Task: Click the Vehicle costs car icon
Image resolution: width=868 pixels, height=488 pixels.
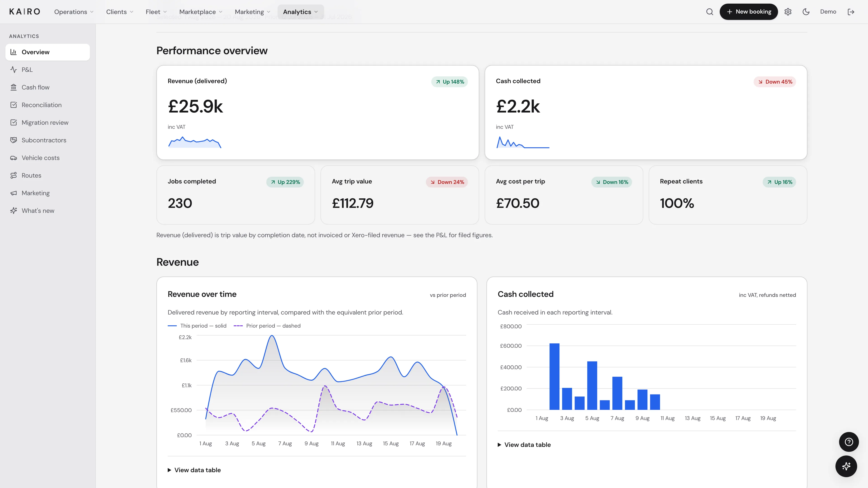Action: (14, 158)
